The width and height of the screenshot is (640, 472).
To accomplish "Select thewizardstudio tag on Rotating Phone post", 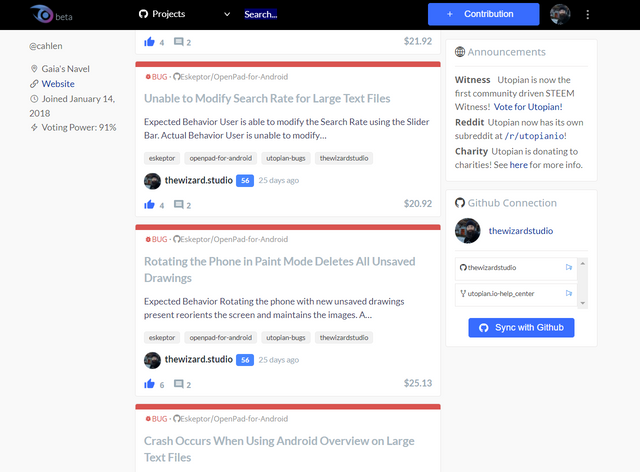I will (x=344, y=338).
